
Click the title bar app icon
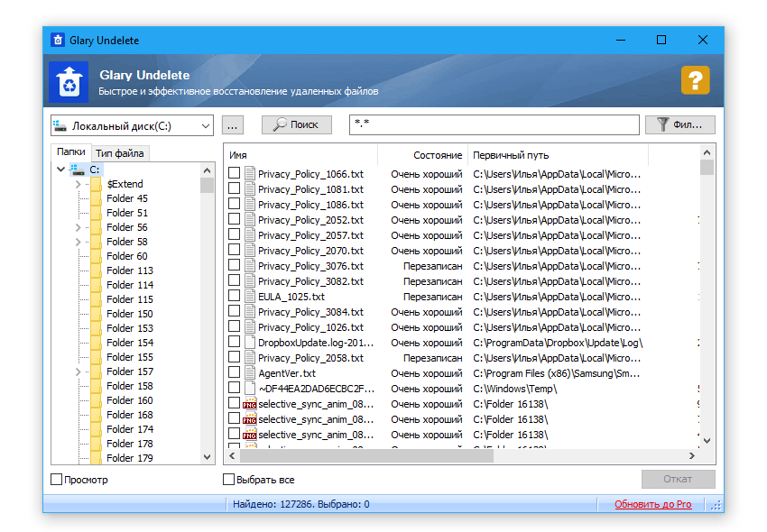click(58, 40)
